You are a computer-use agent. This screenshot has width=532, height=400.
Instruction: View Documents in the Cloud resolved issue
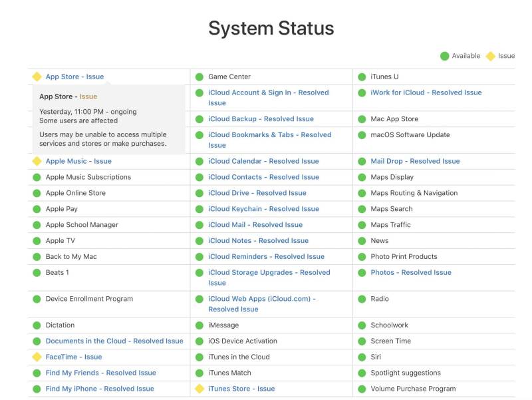pyautogui.click(x=114, y=341)
